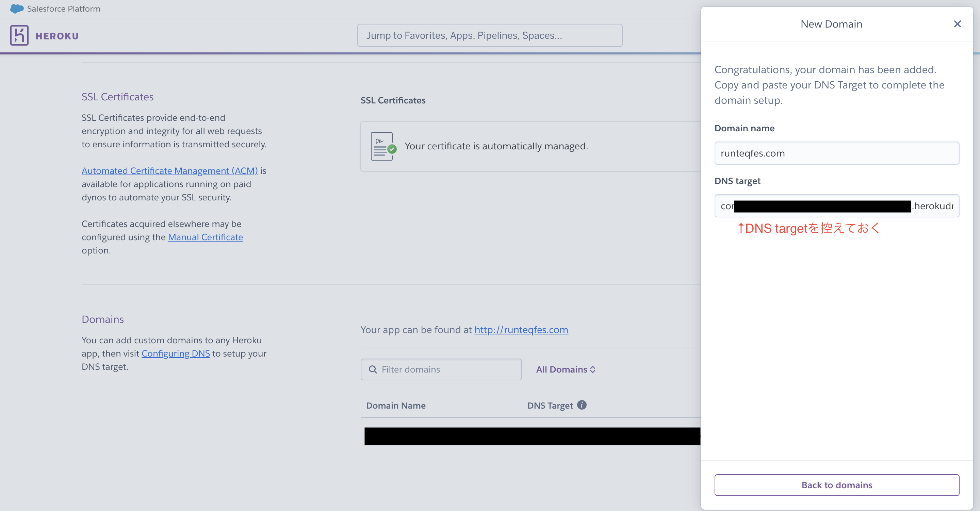Close the New Domain panel
This screenshot has height=511, width=980.
click(x=957, y=24)
